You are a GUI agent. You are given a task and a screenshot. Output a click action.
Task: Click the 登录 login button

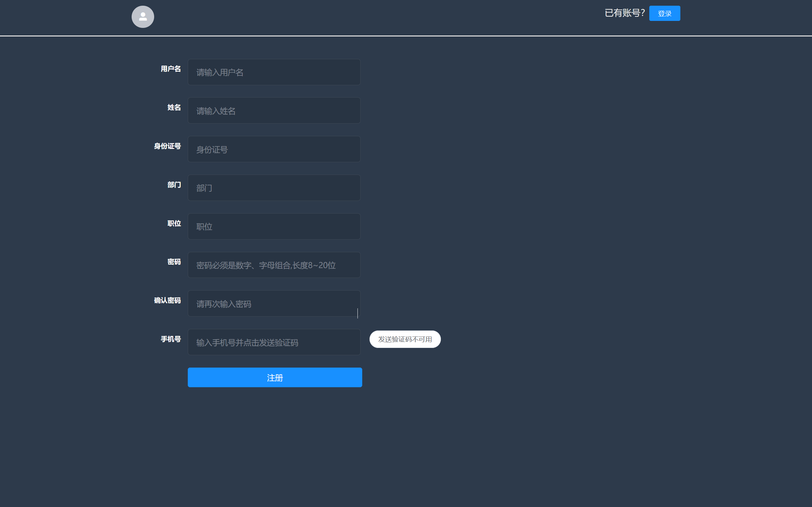[x=665, y=13]
